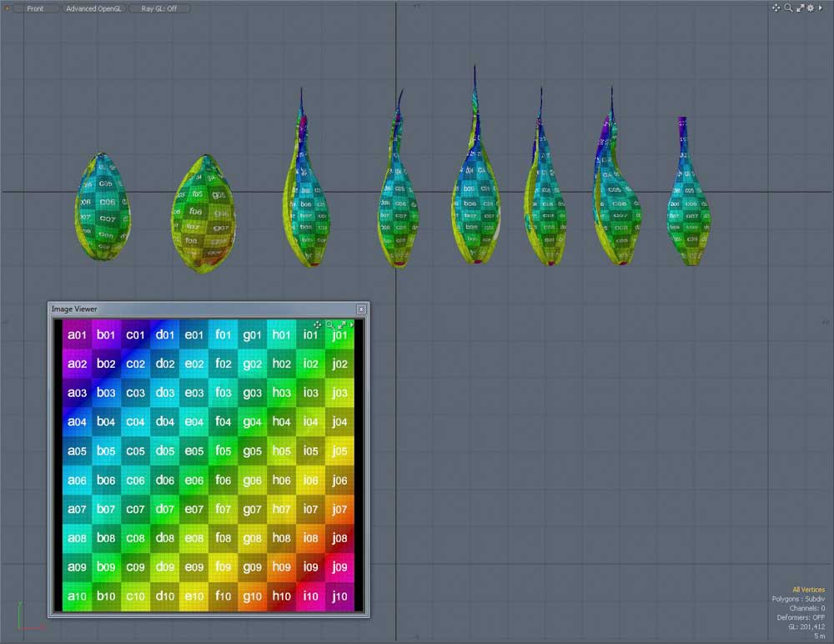834x644 pixels.
Task: Select the leftmost seed mesh in viewport
Action: coord(103,207)
